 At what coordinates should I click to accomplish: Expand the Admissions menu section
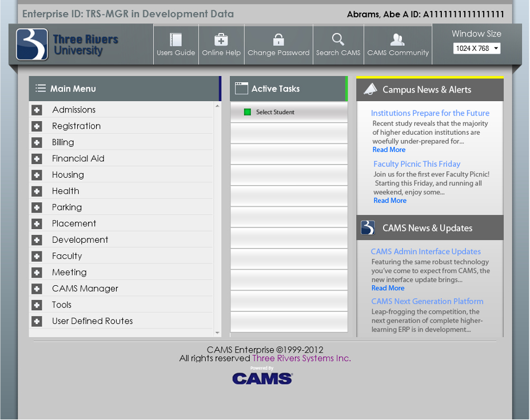(x=37, y=110)
